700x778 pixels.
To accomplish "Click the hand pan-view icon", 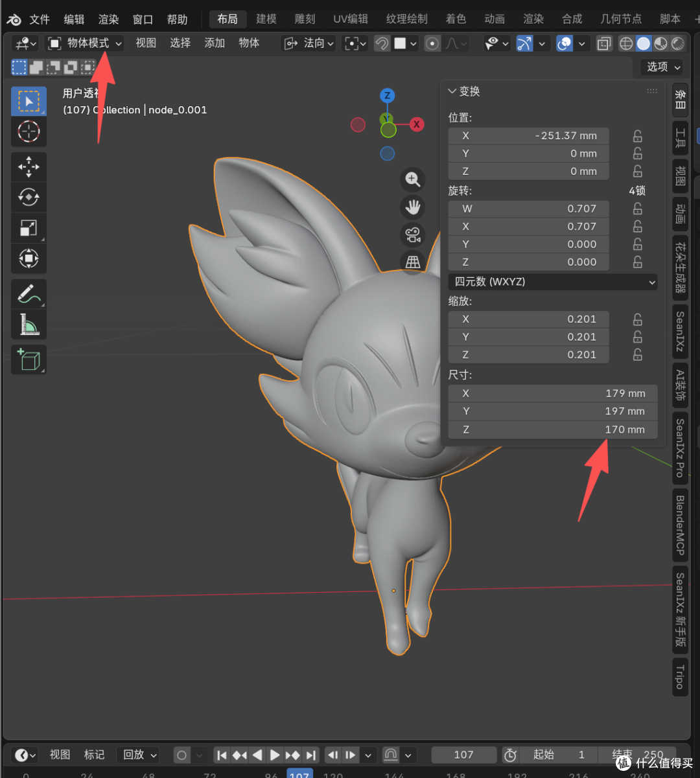I will 413,207.
